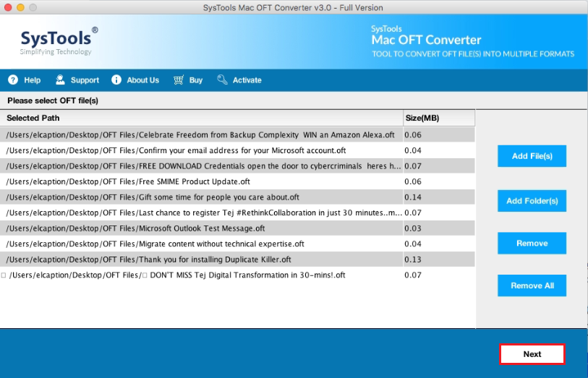This screenshot has width=588, height=378.
Task: Click the Buy shopping cart icon
Action: pos(179,80)
